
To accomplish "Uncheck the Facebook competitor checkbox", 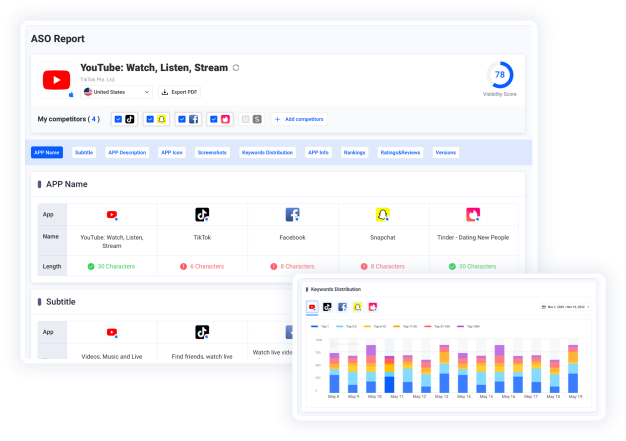I will pos(182,119).
